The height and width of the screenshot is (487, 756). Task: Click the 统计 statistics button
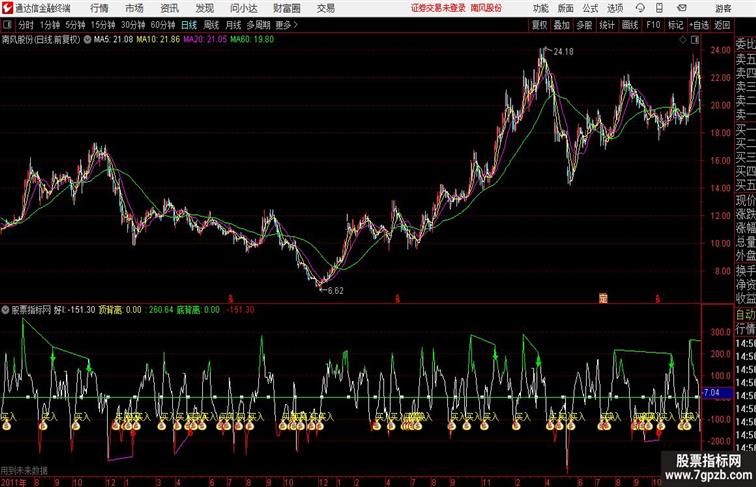pos(607,25)
